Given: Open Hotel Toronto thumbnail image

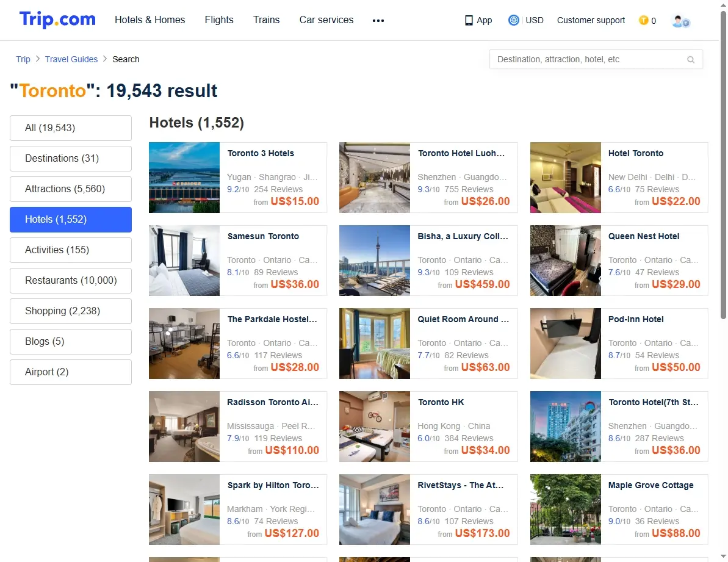Looking at the screenshot, I should [x=566, y=178].
